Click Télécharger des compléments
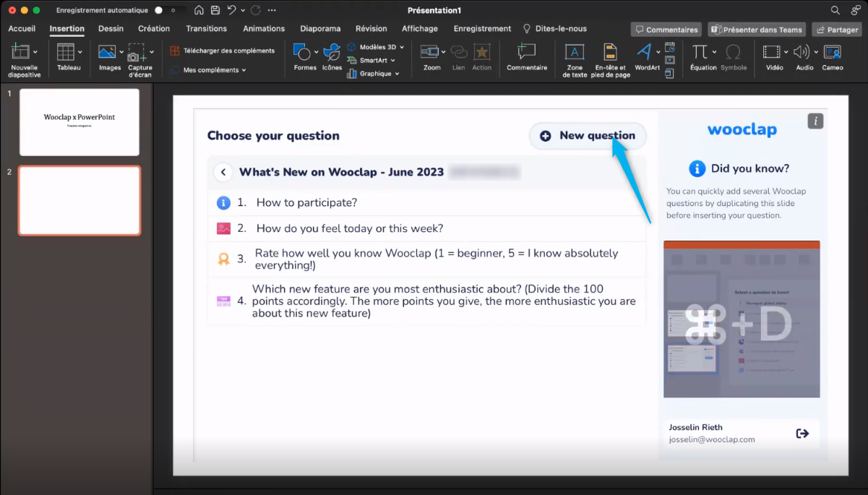Viewport: 868px width, 495px height. point(223,51)
